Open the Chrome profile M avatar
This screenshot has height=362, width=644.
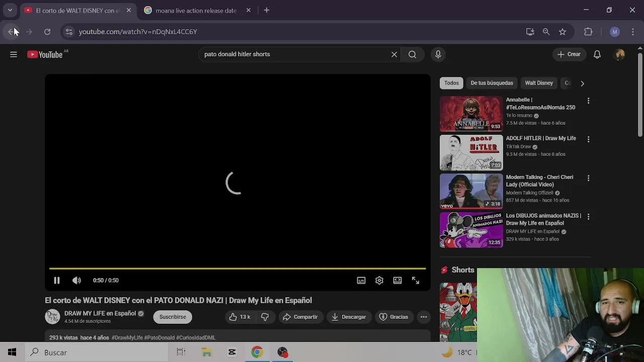point(614,32)
